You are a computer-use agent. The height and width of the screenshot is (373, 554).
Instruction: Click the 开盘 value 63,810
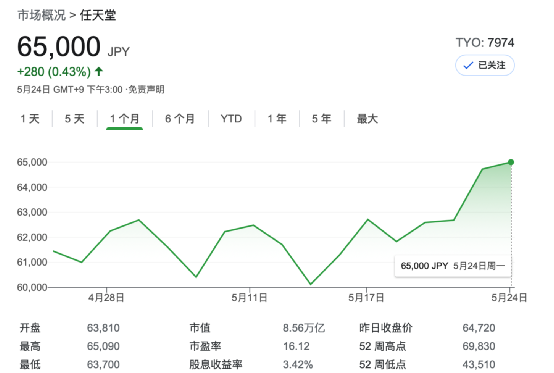pos(103,328)
